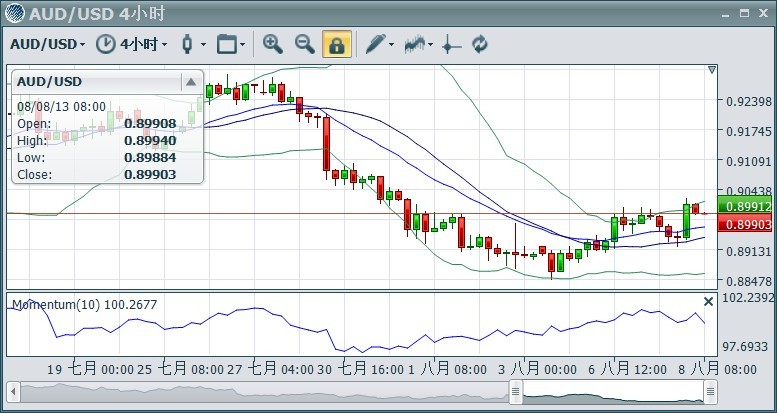This screenshot has height=413, width=777.
Task: Collapse the AUD/USD data box
Action: [x=191, y=82]
